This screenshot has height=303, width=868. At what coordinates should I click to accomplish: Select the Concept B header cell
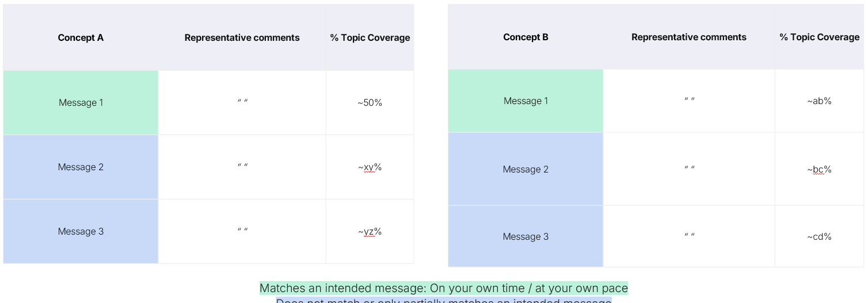[x=526, y=37]
